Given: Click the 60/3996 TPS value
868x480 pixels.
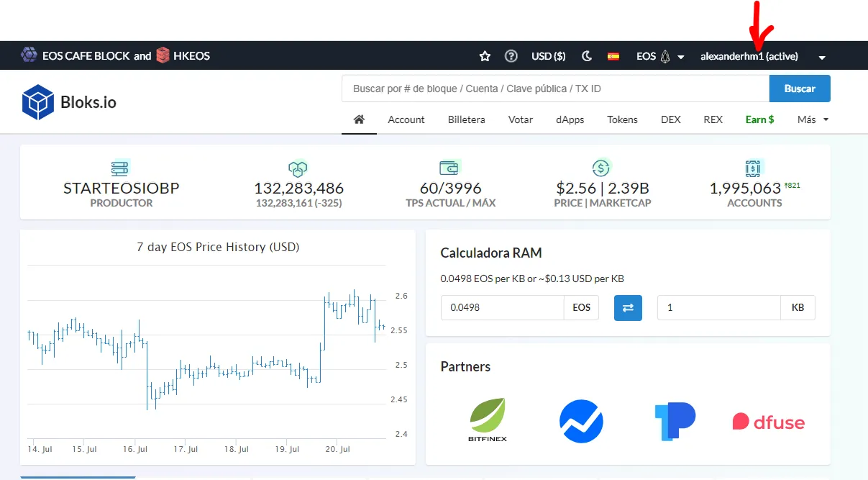Looking at the screenshot, I should (450, 189).
